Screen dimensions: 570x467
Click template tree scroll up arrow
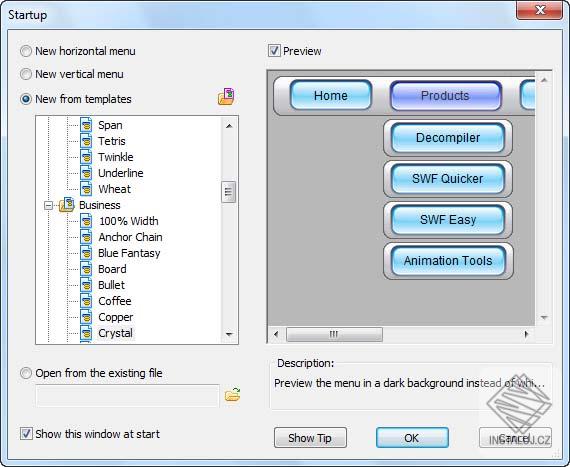[229, 126]
